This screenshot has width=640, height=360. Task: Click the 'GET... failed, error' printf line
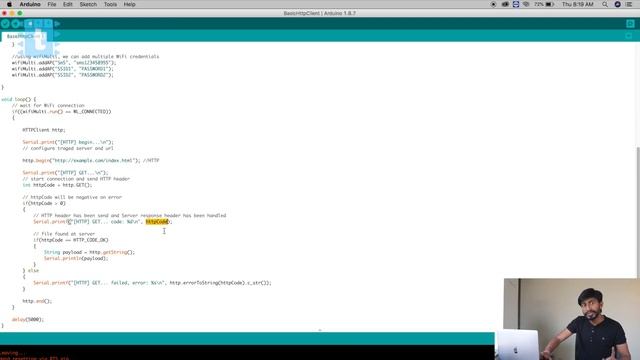click(x=152, y=283)
